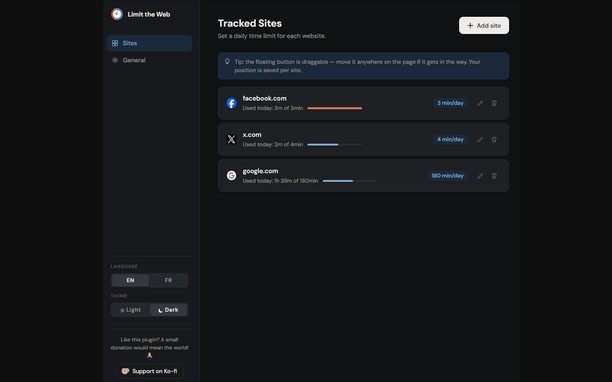
Task: Select the Light theme
Action: (130, 310)
